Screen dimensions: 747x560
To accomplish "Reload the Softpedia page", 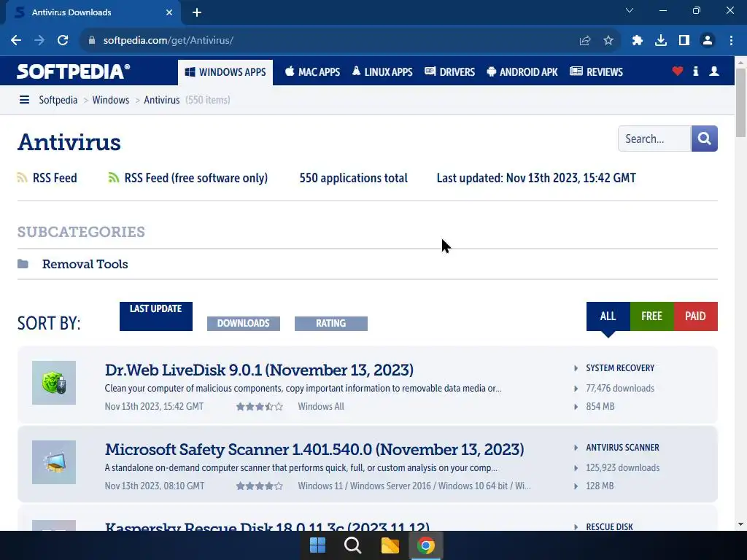I will coord(63,41).
